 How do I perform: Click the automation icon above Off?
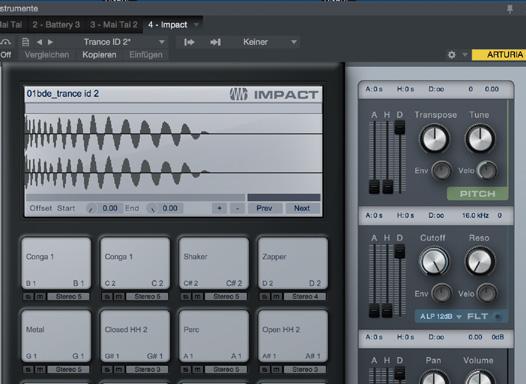5,42
